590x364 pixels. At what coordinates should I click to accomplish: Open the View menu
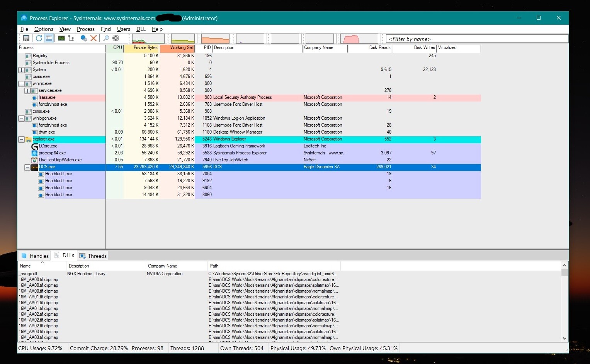(x=65, y=29)
